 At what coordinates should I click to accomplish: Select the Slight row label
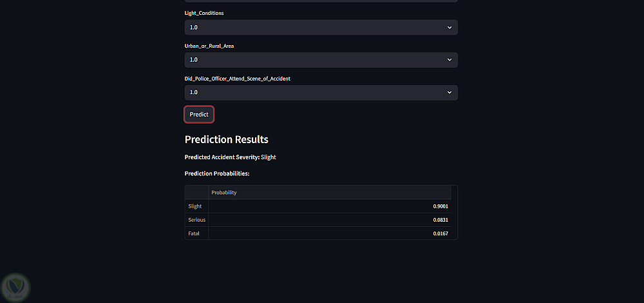(195, 206)
